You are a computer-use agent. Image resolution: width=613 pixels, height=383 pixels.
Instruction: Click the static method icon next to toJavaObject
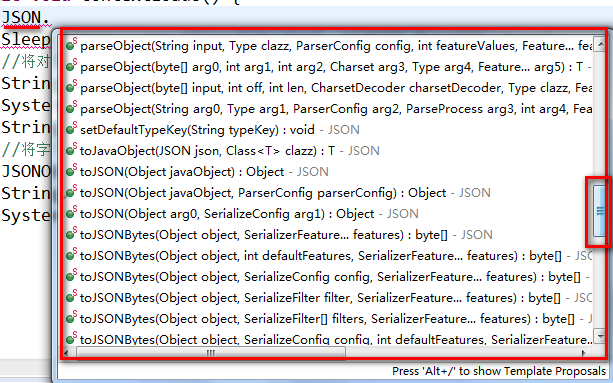(71, 150)
